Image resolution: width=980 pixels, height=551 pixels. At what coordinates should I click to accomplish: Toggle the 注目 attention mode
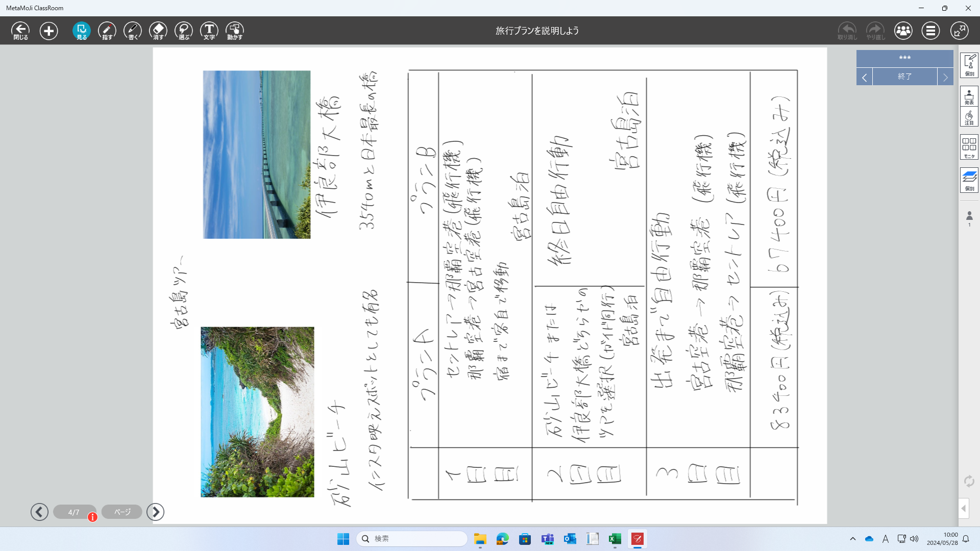(x=969, y=117)
